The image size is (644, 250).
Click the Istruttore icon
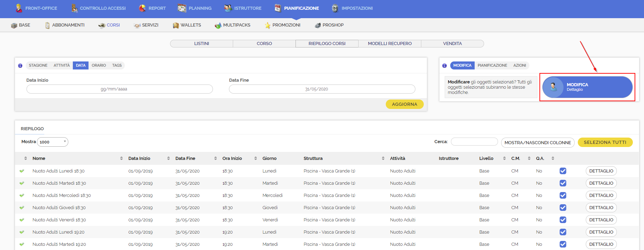click(228, 8)
